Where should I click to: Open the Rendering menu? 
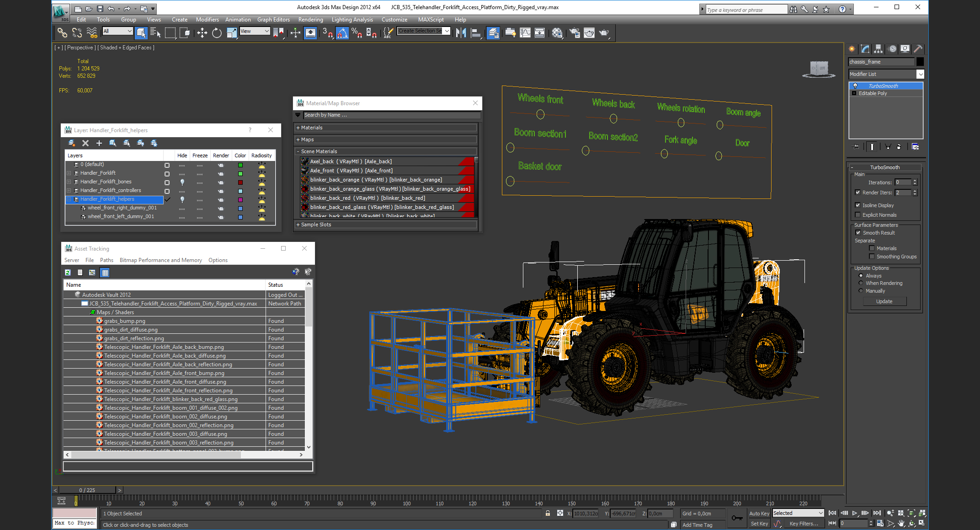[x=310, y=20]
